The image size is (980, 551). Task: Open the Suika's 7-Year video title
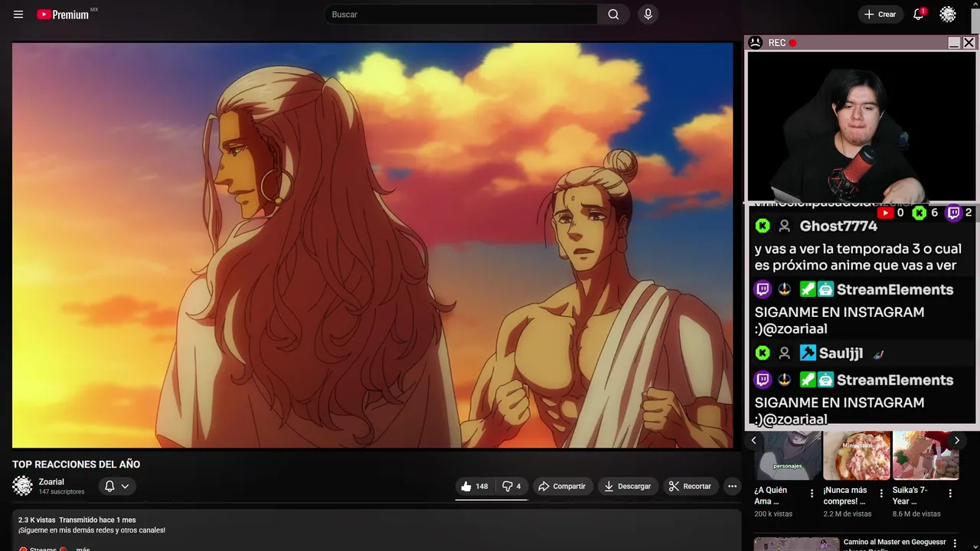point(910,496)
